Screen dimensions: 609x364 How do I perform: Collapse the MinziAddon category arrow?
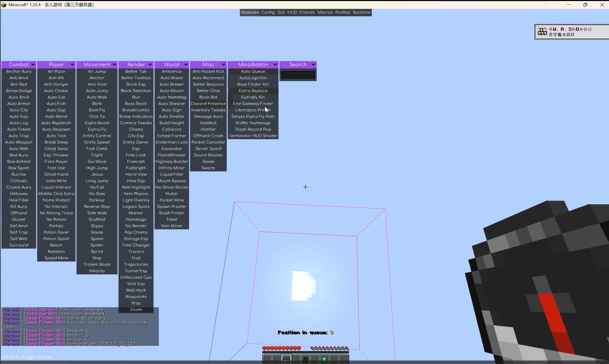(x=275, y=65)
